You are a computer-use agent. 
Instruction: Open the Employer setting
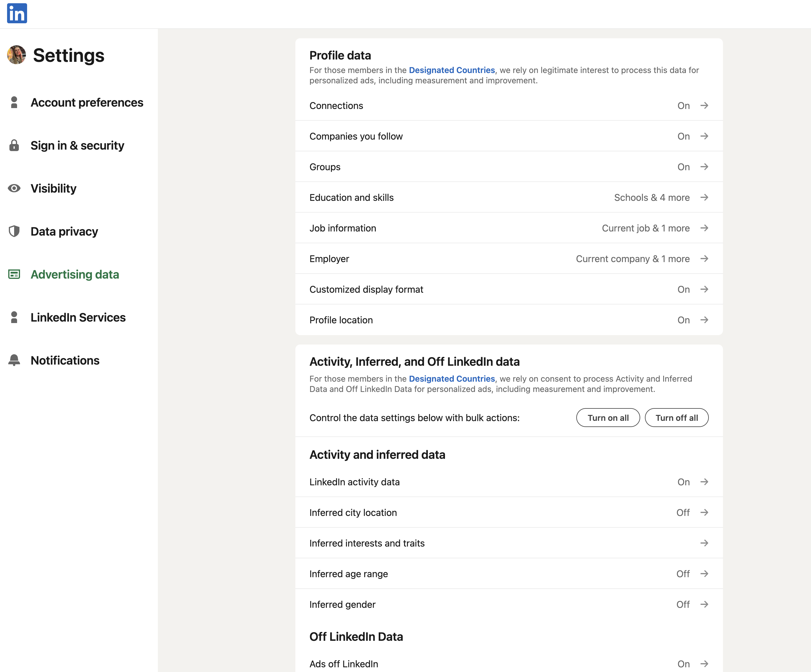(x=509, y=259)
